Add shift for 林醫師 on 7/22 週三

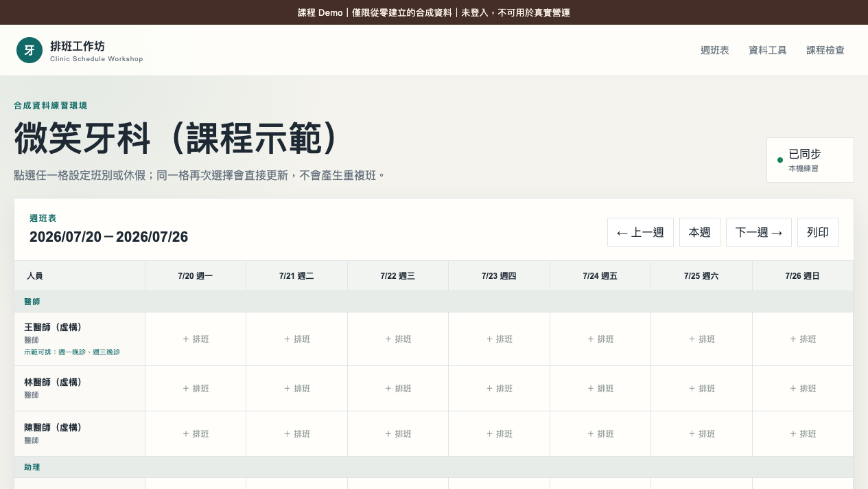398,389
